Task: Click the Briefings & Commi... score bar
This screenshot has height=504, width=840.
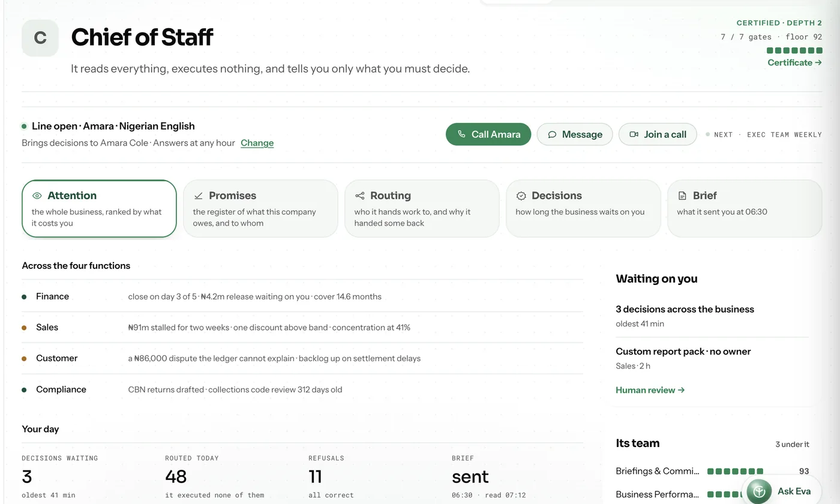Action: point(736,472)
